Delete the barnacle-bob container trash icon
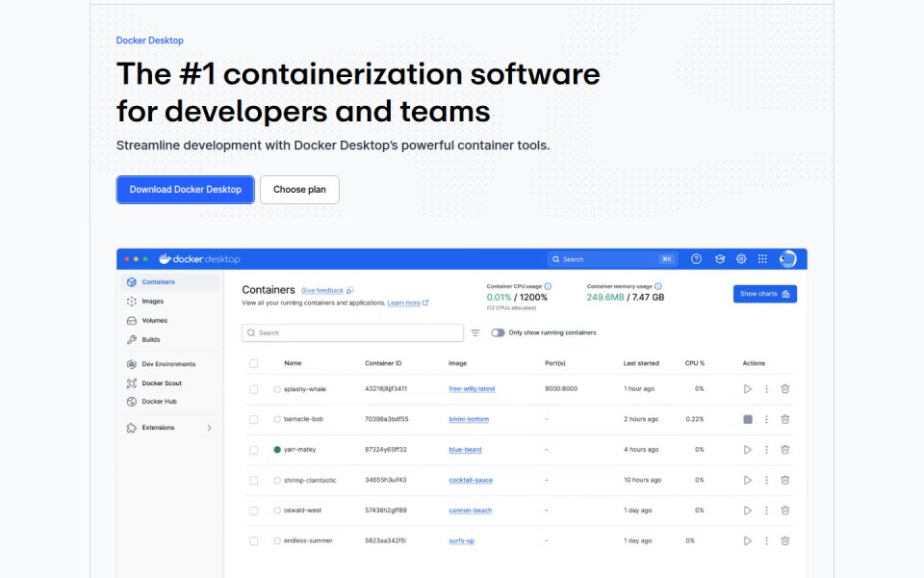This screenshot has height=578, width=924. point(785,419)
